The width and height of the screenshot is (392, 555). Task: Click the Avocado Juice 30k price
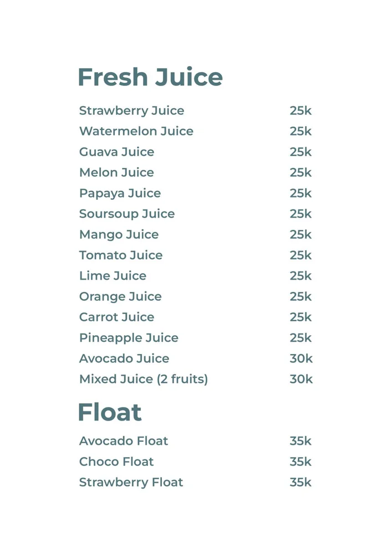pyautogui.click(x=301, y=359)
